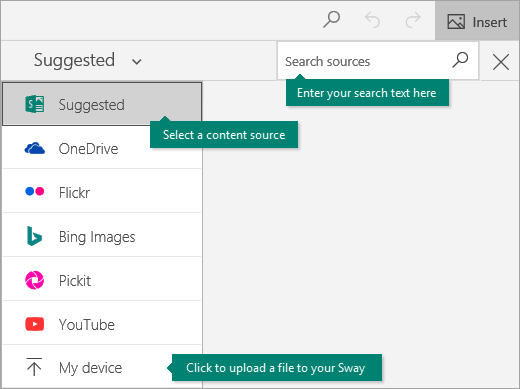Screen dimensions: 520x389
Task: Select the Suggested content source
Action: (x=102, y=104)
